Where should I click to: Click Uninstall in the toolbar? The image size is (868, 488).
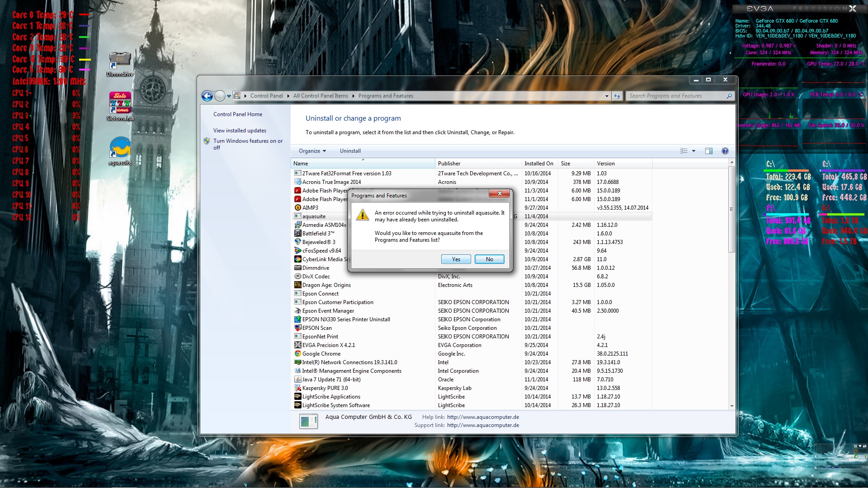[x=350, y=151]
